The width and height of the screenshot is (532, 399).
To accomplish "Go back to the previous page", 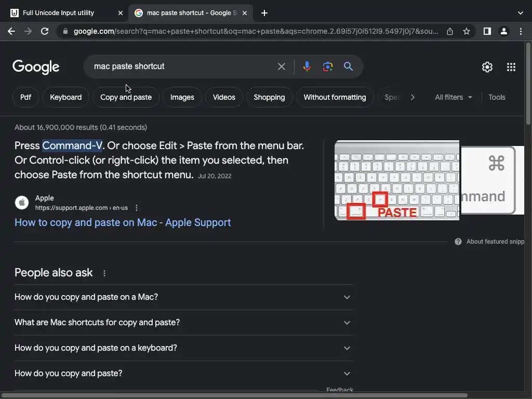I will point(11,31).
